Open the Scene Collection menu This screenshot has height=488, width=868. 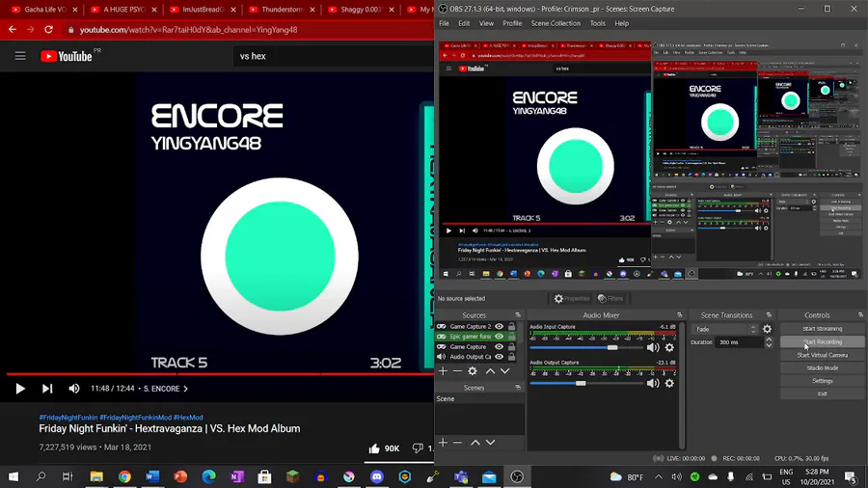point(556,24)
